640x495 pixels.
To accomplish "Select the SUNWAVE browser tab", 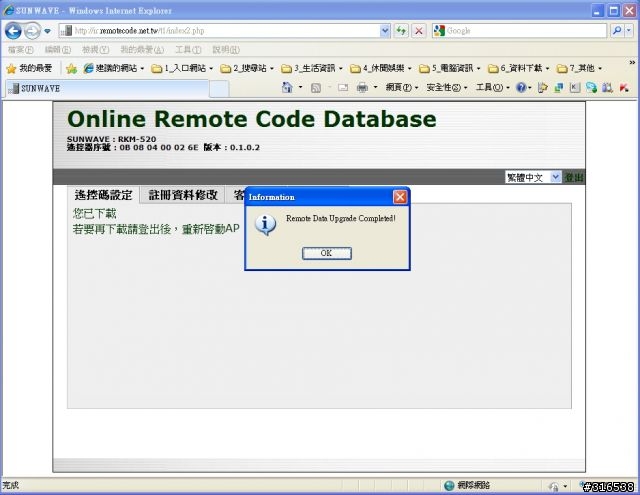I will [x=107, y=89].
